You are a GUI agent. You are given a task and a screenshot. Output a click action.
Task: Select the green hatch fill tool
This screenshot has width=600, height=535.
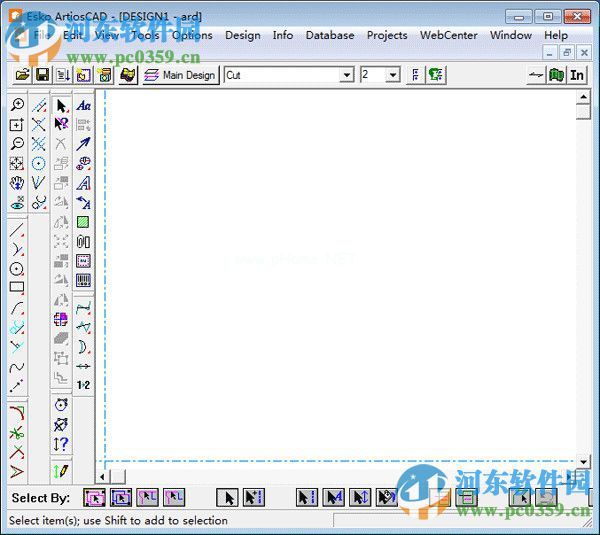tap(83, 222)
